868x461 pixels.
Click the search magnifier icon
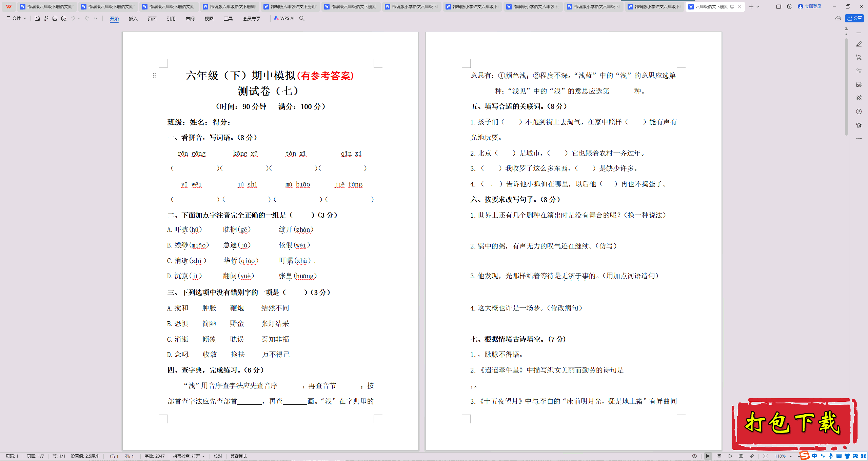tap(302, 18)
